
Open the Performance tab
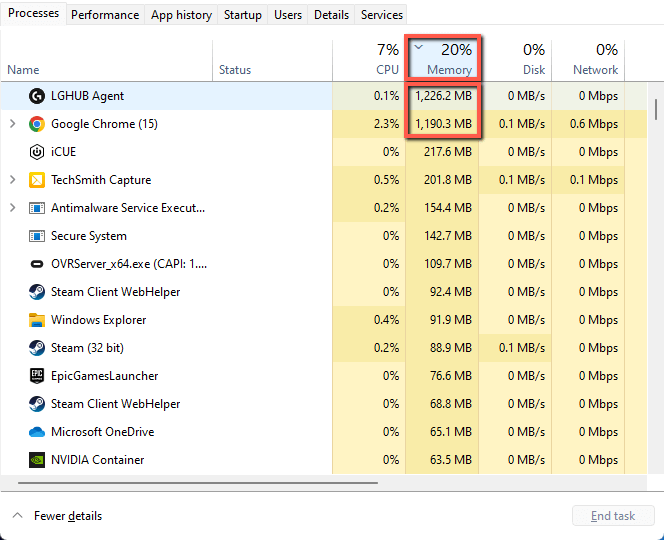pyautogui.click(x=105, y=15)
